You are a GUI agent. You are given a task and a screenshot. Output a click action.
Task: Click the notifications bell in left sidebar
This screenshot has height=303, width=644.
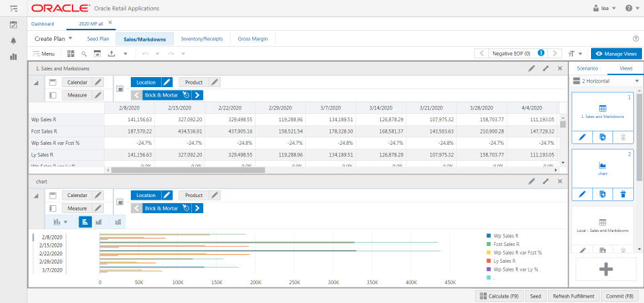pos(13,41)
